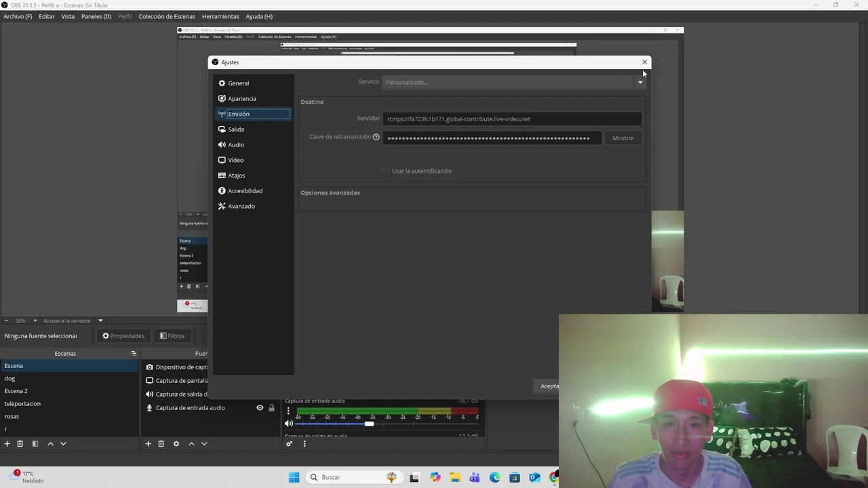Open the Captura de entrada audio options menu
This screenshot has width=868, height=488.
288,411
